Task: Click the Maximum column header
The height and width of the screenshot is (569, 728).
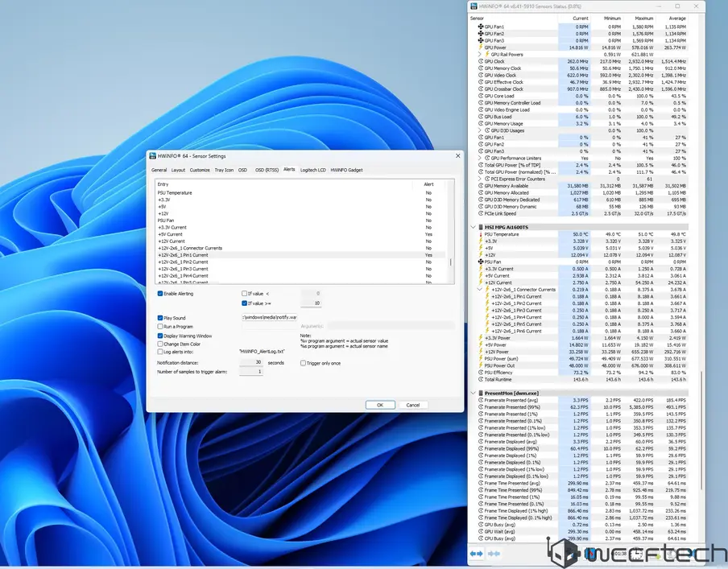Action: click(644, 19)
